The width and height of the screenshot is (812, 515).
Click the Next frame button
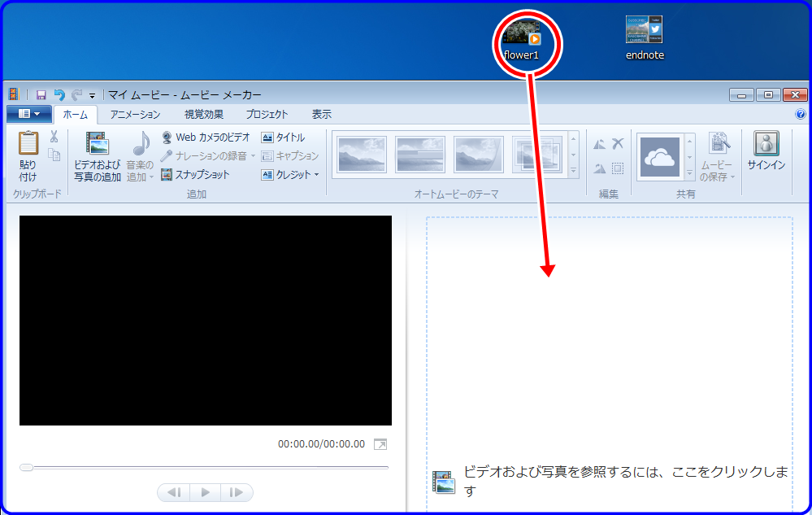point(237,492)
